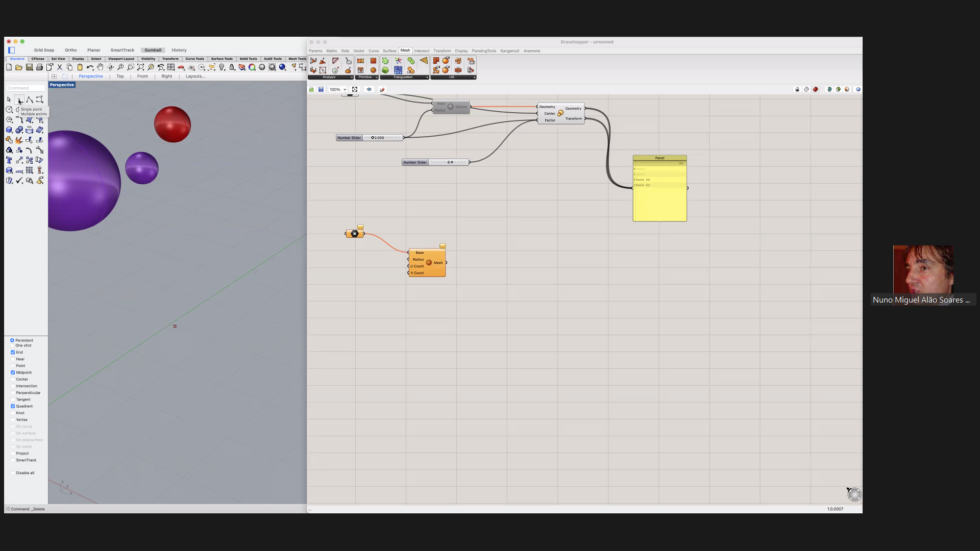Select the One shot radio option
This screenshot has height=551, width=980.
point(12,345)
